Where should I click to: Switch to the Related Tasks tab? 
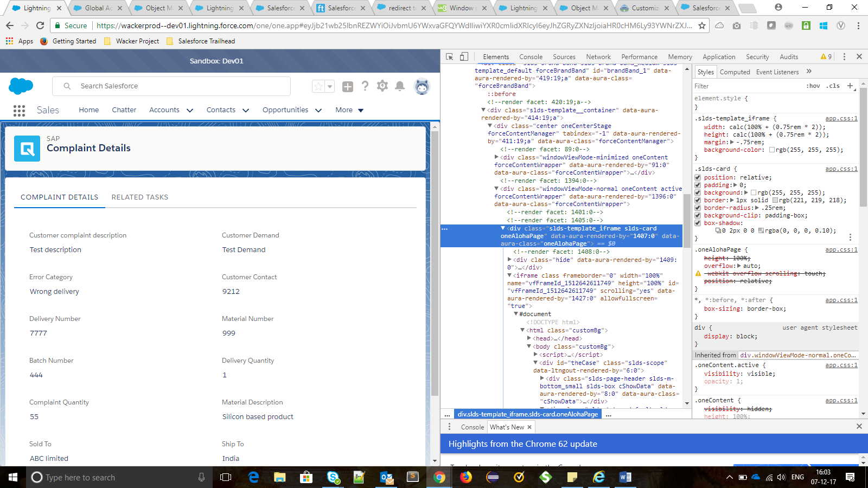(139, 197)
